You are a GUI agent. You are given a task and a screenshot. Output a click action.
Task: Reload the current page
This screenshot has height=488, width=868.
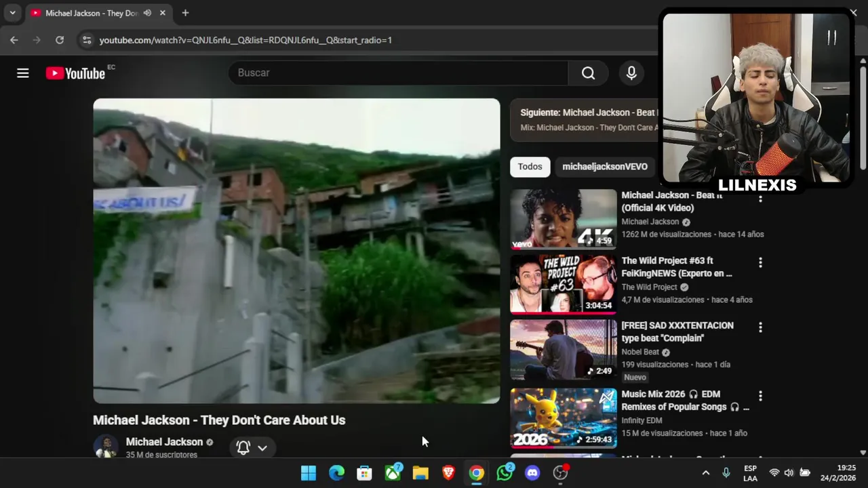click(60, 40)
